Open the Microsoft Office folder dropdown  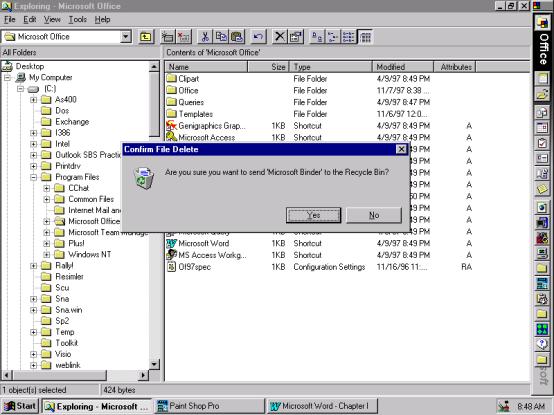125,36
